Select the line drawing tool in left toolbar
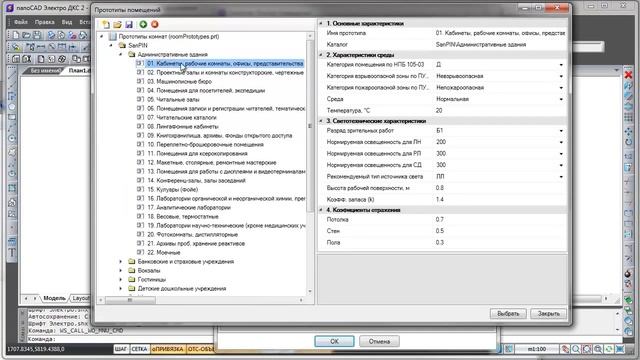 pos(12,74)
